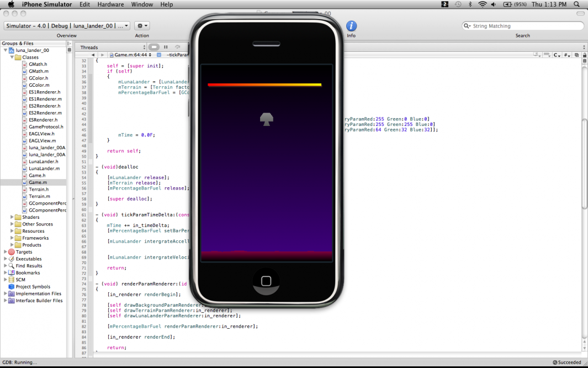Click the Spaces number 2 icon
Image resolution: width=588 pixels, height=368 pixels.
click(x=445, y=4)
